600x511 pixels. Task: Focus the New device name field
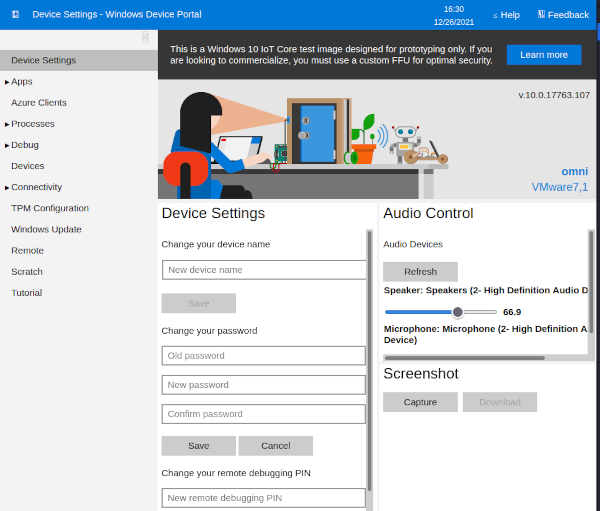[264, 270]
